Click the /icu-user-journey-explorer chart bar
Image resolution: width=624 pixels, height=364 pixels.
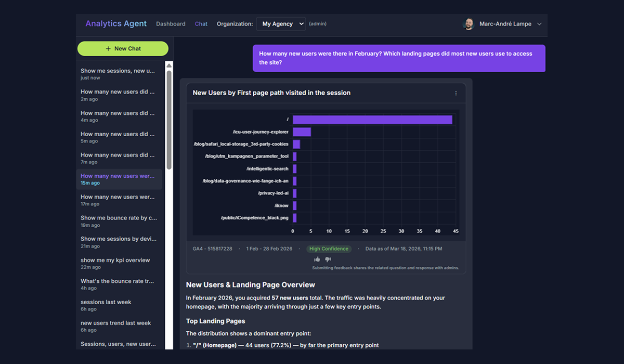[x=302, y=132]
